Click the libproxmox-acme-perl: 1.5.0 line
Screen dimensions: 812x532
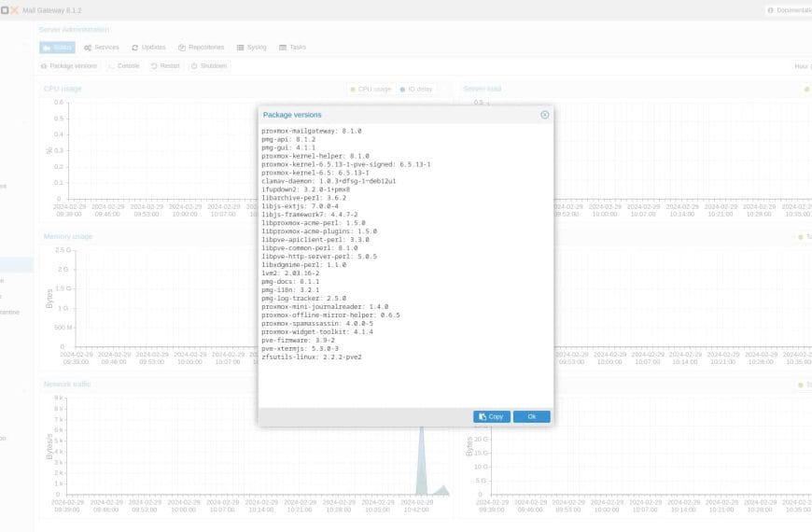pos(314,223)
